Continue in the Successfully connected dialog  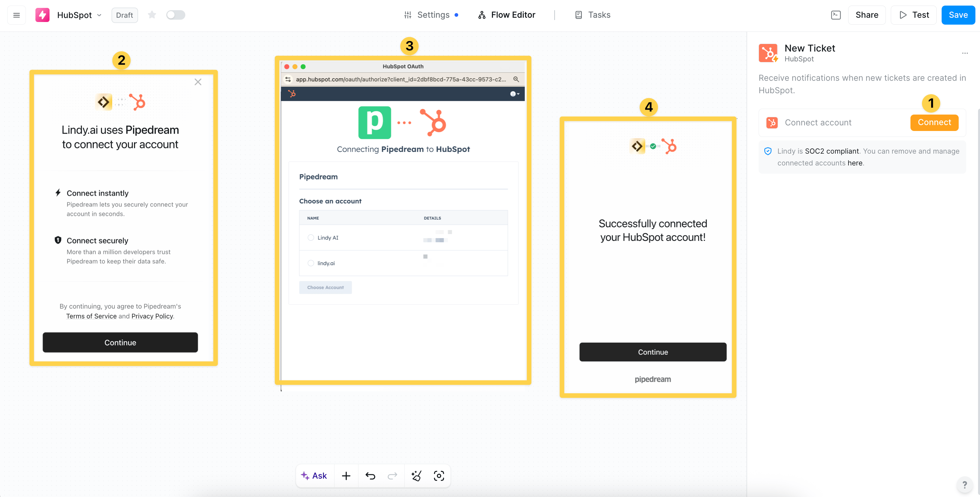pyautogui.click(x=653, y=352)
